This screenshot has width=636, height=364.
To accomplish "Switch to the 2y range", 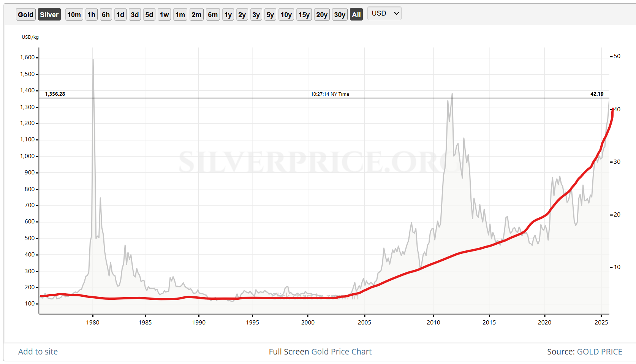I will (x=242, y=14).
